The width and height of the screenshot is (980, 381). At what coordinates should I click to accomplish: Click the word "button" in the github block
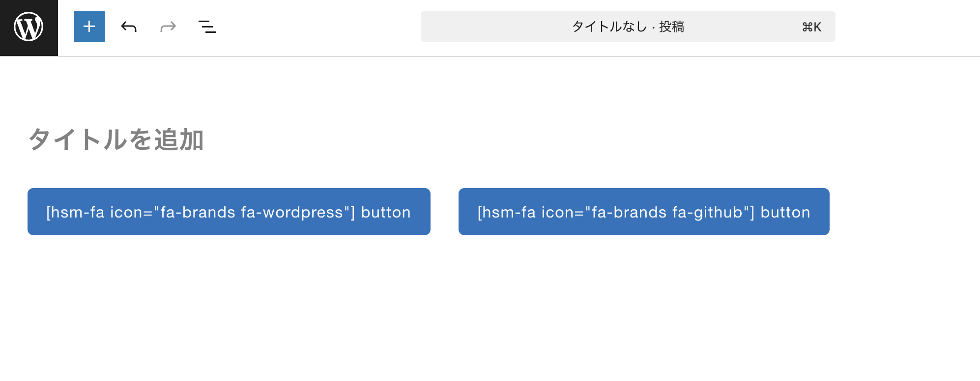(785, 212)
